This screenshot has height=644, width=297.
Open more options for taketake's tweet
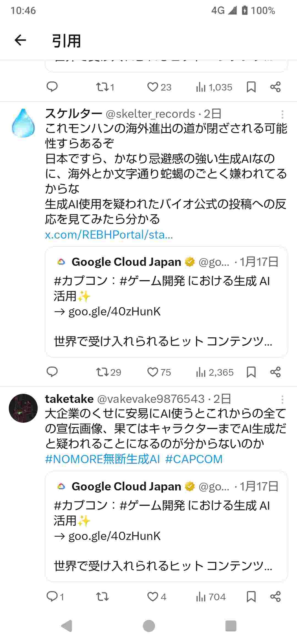coord(282,399)
